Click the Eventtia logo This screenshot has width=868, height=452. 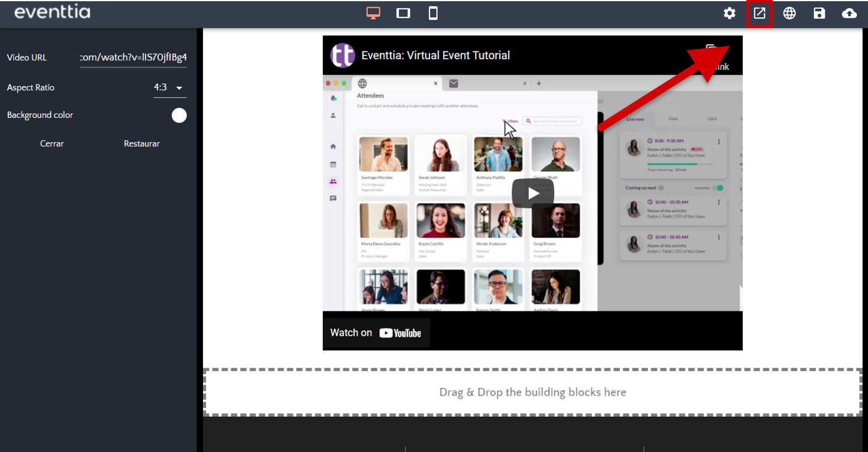[52, 12]
